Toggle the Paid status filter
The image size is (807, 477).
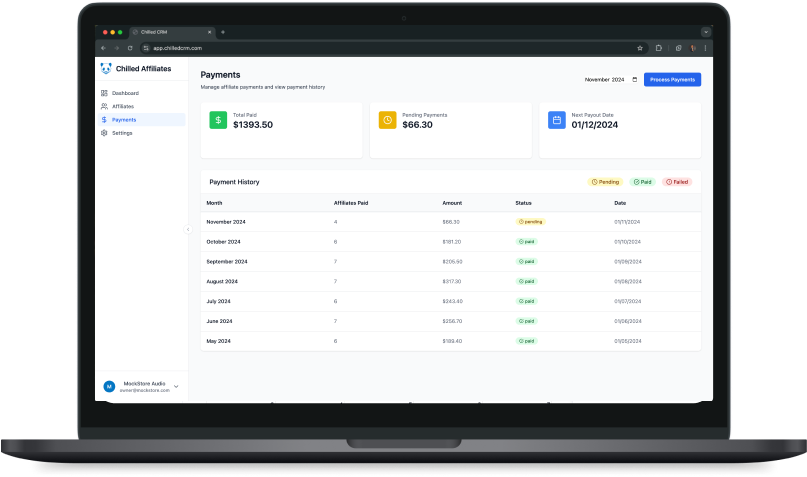pos(642,182)
